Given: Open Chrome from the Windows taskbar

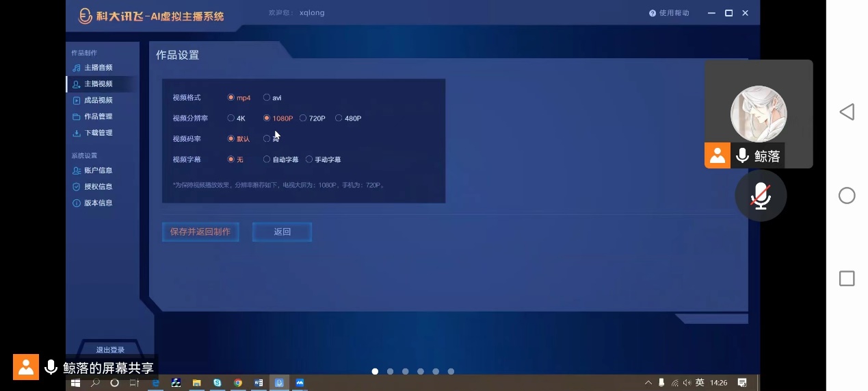Looking at the screenshot, I should pos(238,383).
